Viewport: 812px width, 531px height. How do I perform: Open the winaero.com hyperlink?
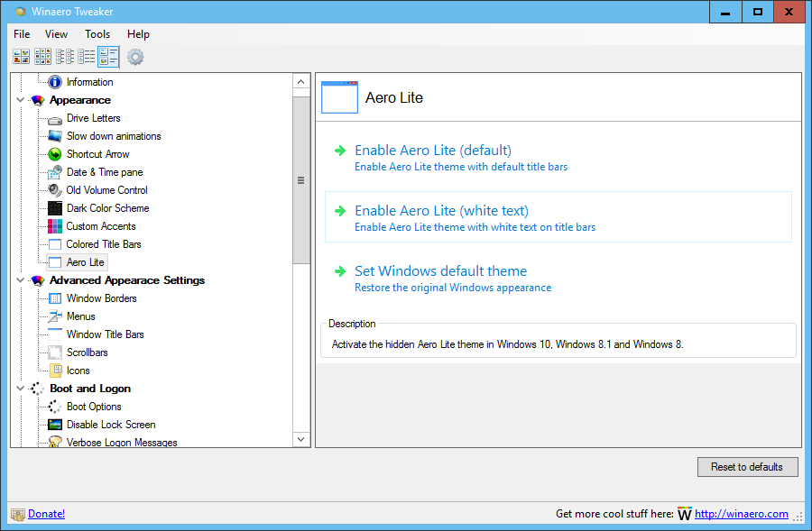click(x=741, y=514)
